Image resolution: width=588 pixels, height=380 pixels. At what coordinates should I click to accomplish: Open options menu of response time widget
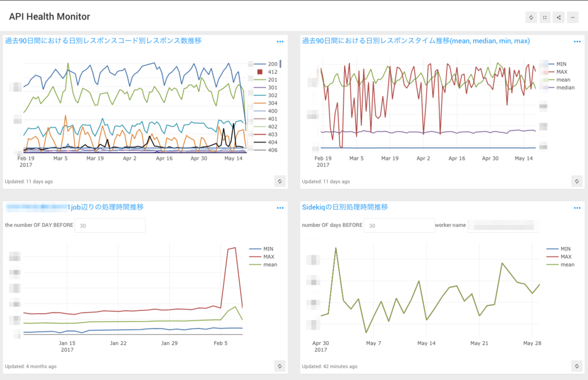click(577, 42)
